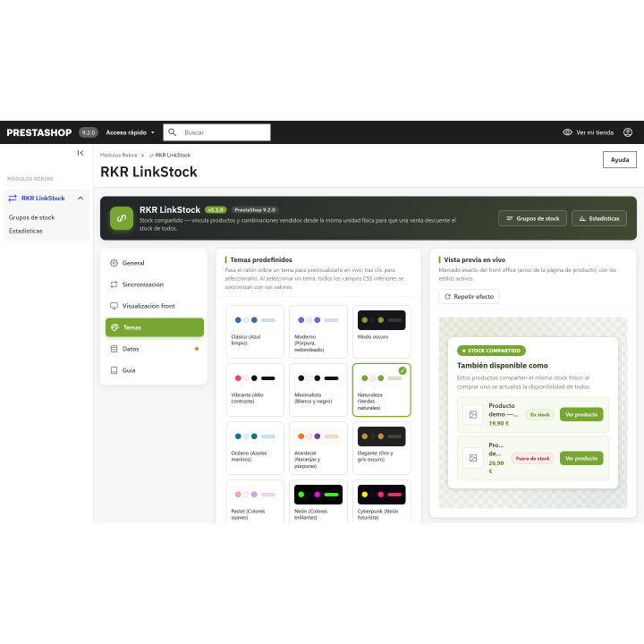Screen dimensions: 644x644
Task: Click the Sincronización sync icon
Action: [114, 284]
